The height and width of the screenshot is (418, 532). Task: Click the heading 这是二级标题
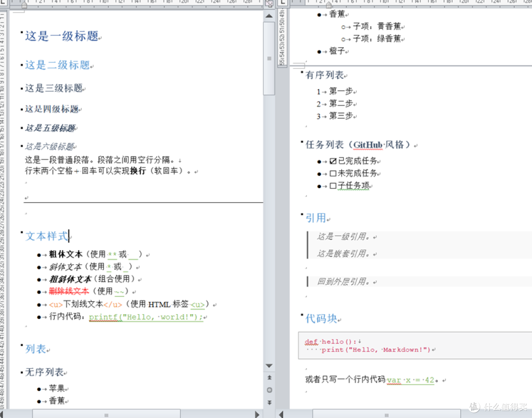(57, 65)
